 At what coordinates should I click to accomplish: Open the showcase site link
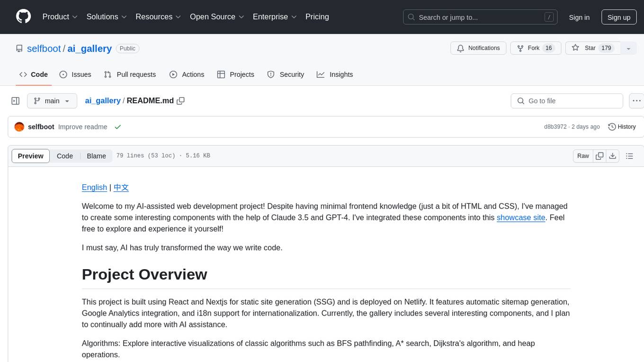click(520, 217)
